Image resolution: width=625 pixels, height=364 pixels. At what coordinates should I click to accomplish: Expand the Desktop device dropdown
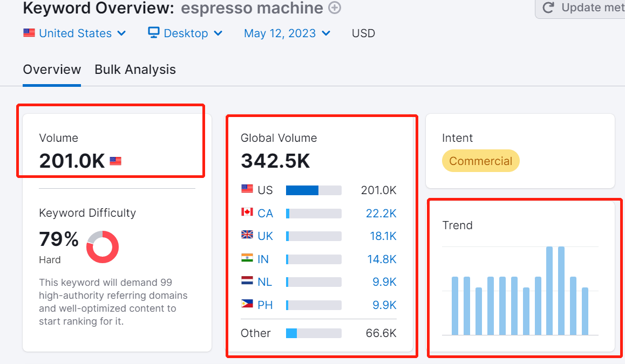[185, 33]
